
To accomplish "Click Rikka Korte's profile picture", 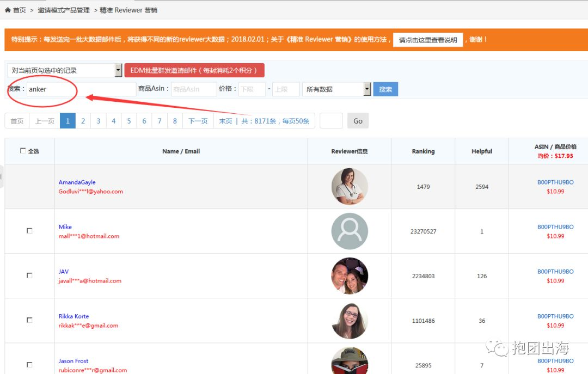I will pyautogui.click(x=350, y=320).
